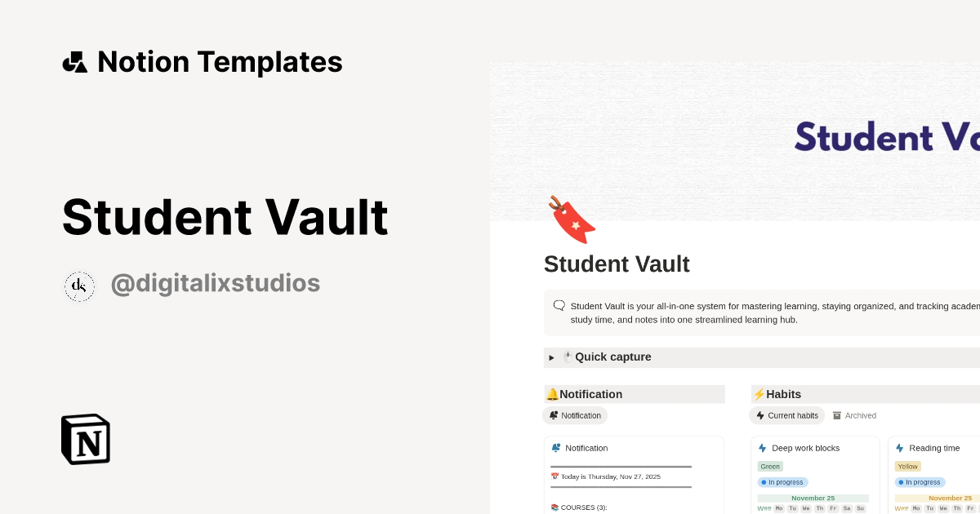
Task: Select the Current habits tab
Action: tap(786, 415)
